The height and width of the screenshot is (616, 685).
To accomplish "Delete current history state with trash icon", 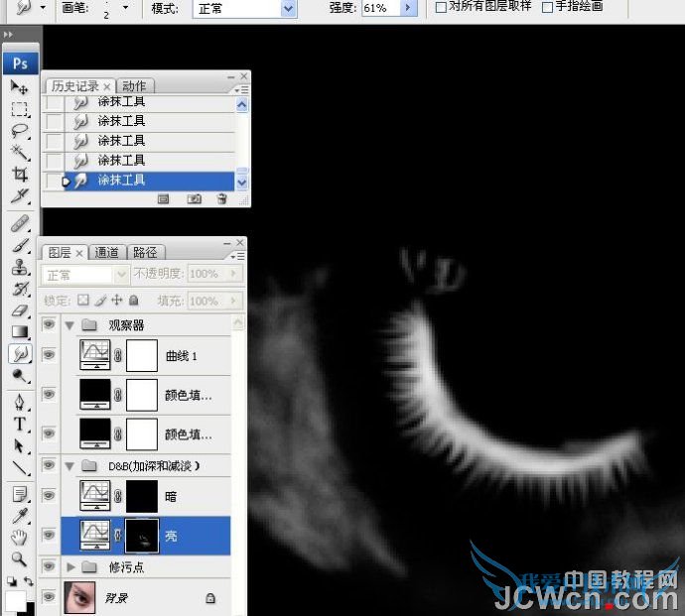I will click(222, 199).
